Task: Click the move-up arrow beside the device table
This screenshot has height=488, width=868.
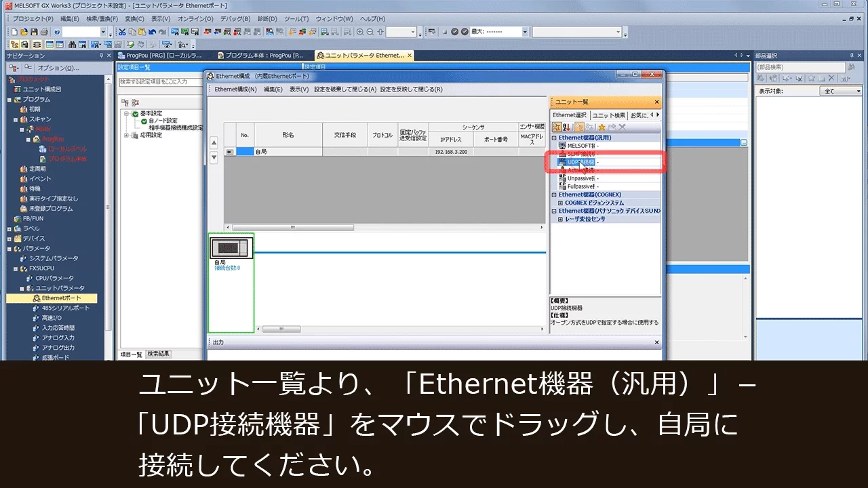Action: (214, 143)
